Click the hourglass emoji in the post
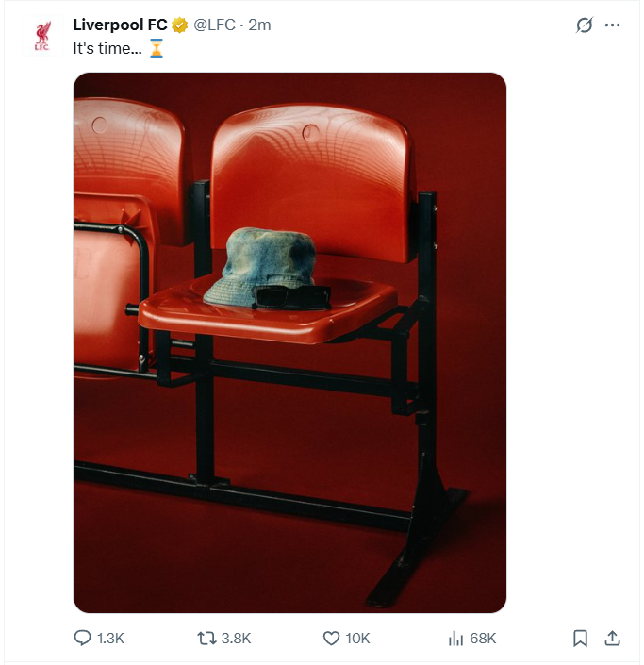 click(x=156, y=48)
